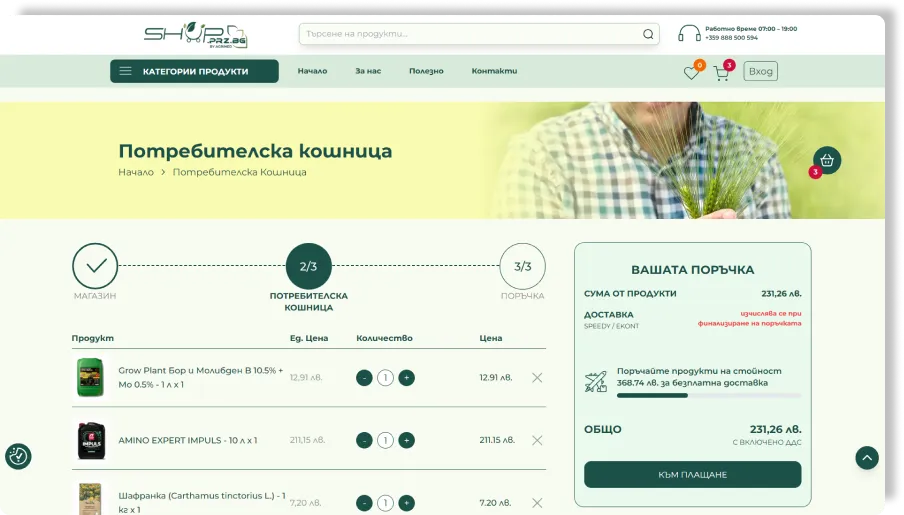Open the wishlist heart icon
Image resolution: width=904 pixels, height=515 pixels.
[x=691, y=73]
